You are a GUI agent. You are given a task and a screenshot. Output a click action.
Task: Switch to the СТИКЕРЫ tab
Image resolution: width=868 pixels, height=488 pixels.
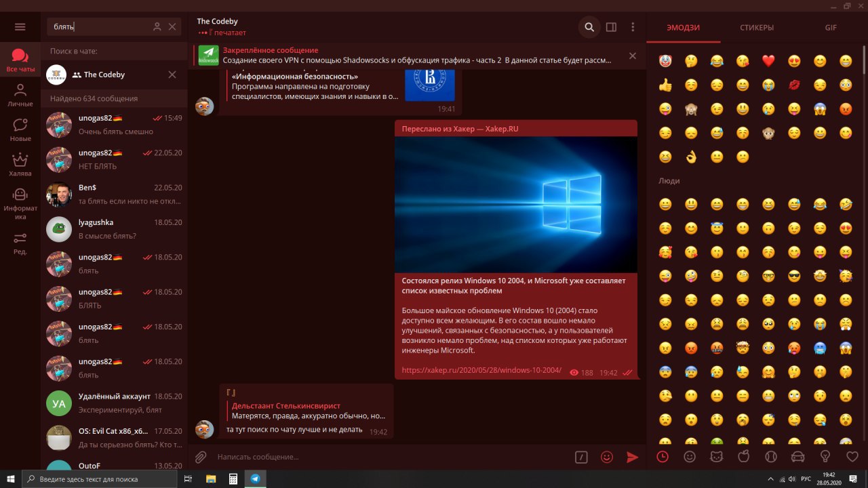pyautogui.click(x=757, y=28)
